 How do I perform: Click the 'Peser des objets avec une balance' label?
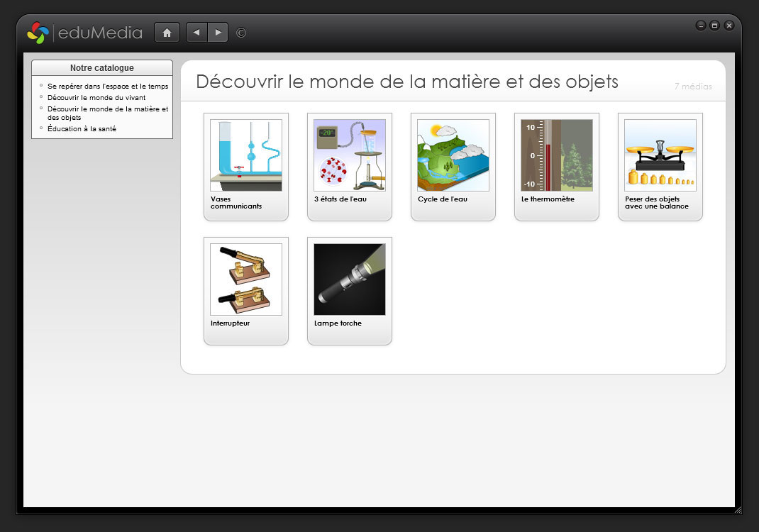point(657,203)
